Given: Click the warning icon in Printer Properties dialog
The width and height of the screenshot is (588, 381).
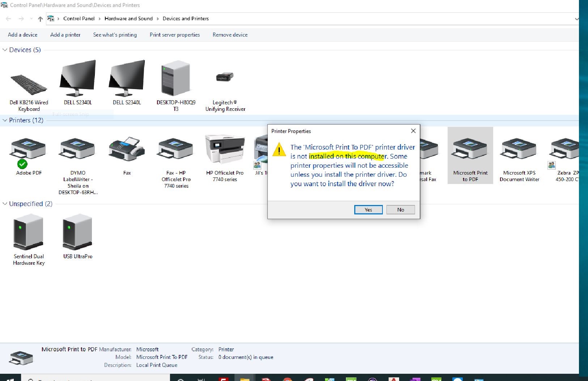Looking at the screenshot, I should (x=279, y=149).
